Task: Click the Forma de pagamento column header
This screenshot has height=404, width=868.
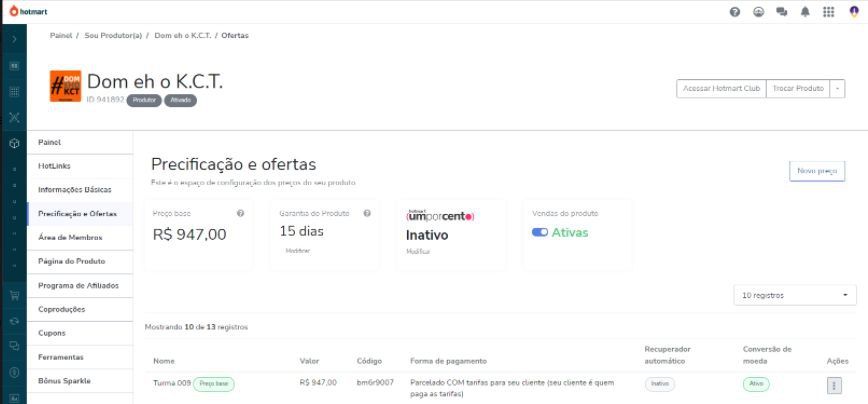Action: point(448,361)
